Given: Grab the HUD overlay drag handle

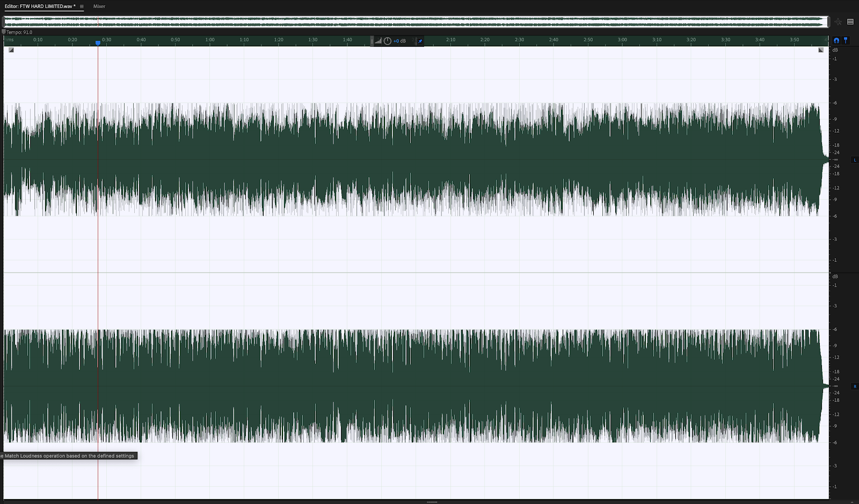Looking at the screenshot, I should click(372, 41).
